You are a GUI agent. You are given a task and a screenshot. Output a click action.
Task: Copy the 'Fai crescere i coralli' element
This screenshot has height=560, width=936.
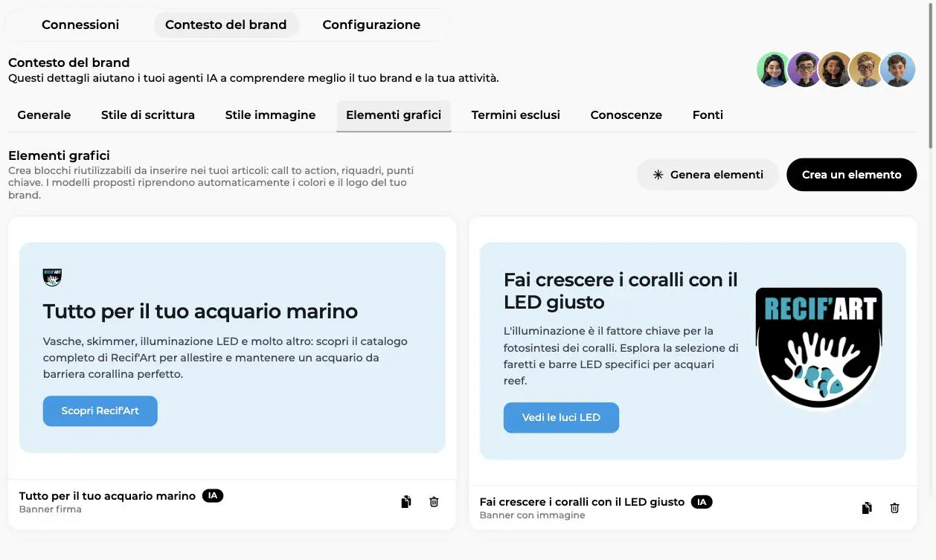(x=867, y=508)
